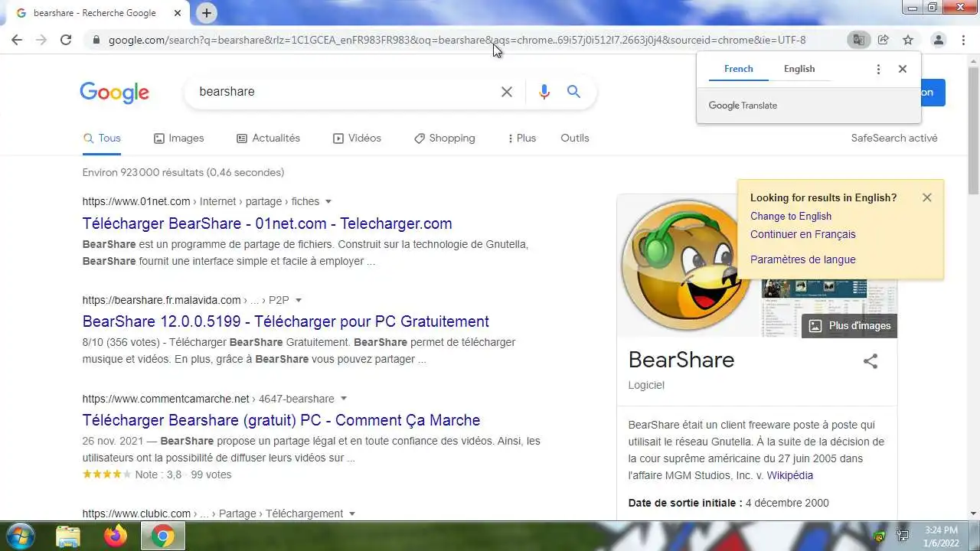Expand dropdown arrow beside malavida.com result URL

(299, 301)
